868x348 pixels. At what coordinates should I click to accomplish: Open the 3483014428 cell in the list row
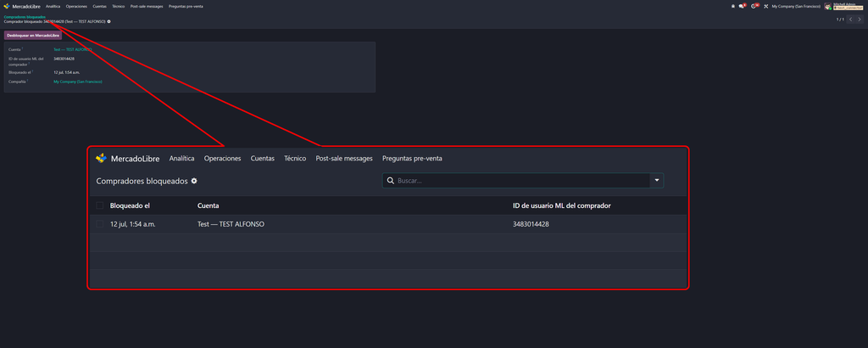pos(531,224)
